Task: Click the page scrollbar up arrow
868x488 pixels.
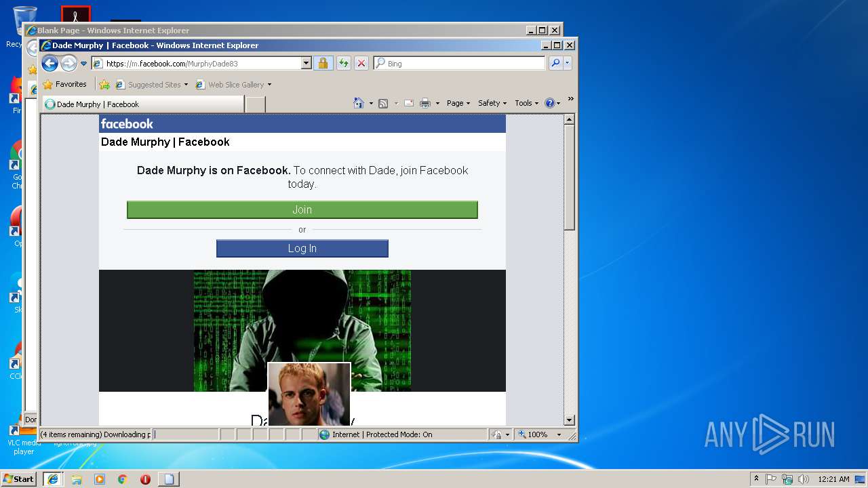Action: tap(570, 119)
